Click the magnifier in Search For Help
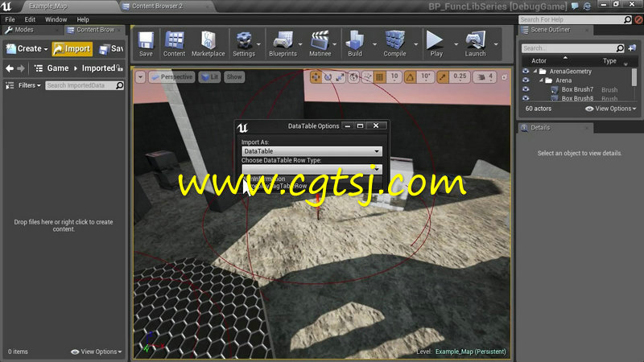 [627, 19]
